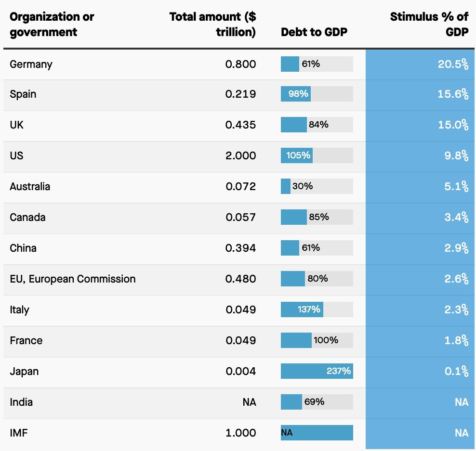Click Spain's 15.6% stimulus cell
Viewport: 476px width, 451px height.
[x=453, y=94]
